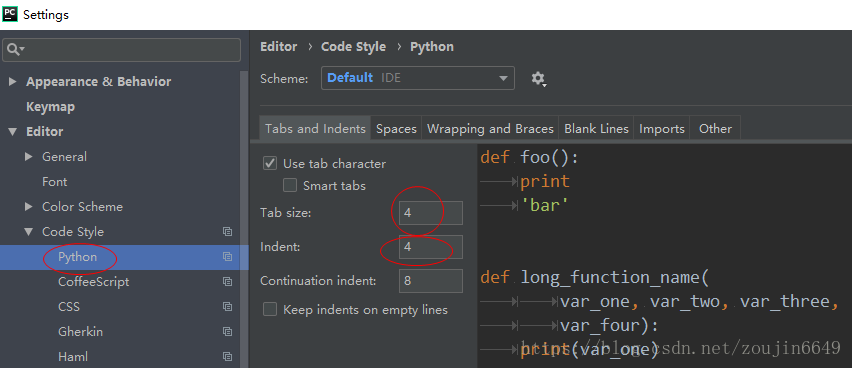Click 'foo():' in code preview
The width and height of the screenshot is (852, 368).
[550, 158]
